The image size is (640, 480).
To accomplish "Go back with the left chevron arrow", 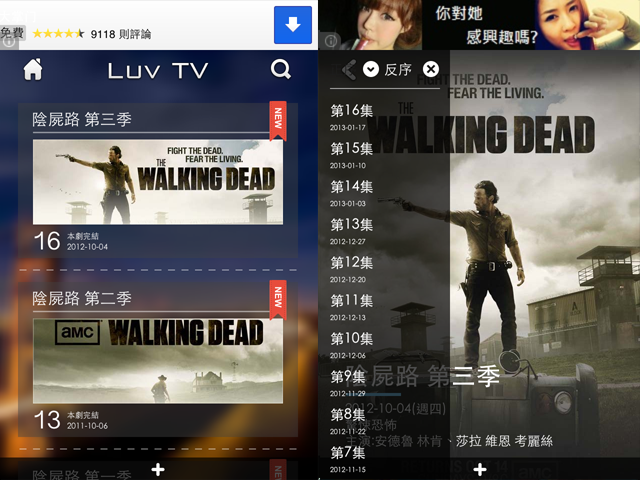I will 349,69.
